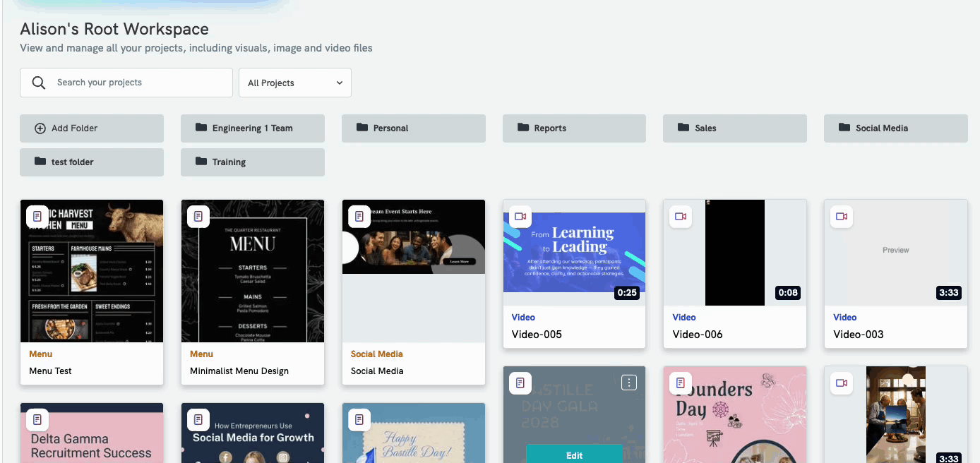Click the Add Folder button

(x=92, y=128)
